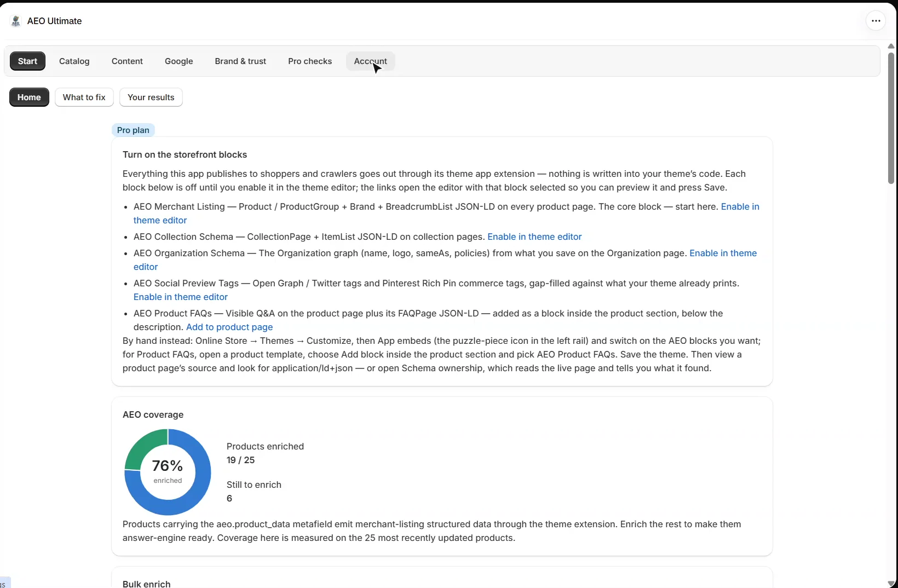Open the Account tab
898x588 pixels.
[371, 61]
